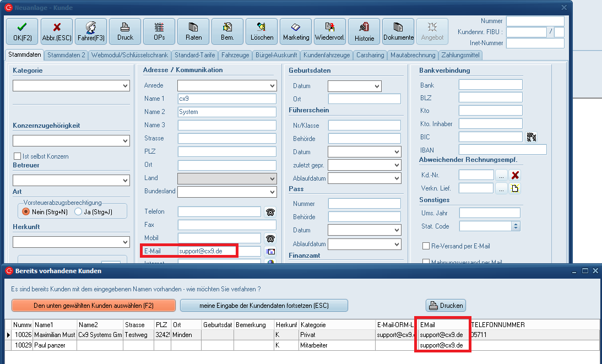Expand the Kategorie combo box
This screenshot has width=602, height=364.
[x=125, y=86]
